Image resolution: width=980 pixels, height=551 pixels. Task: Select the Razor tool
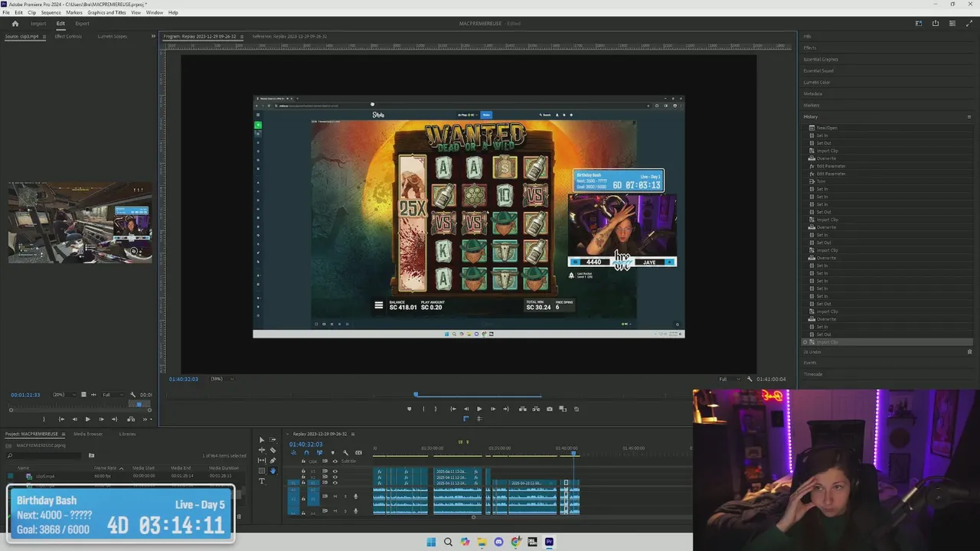[273, 450]
